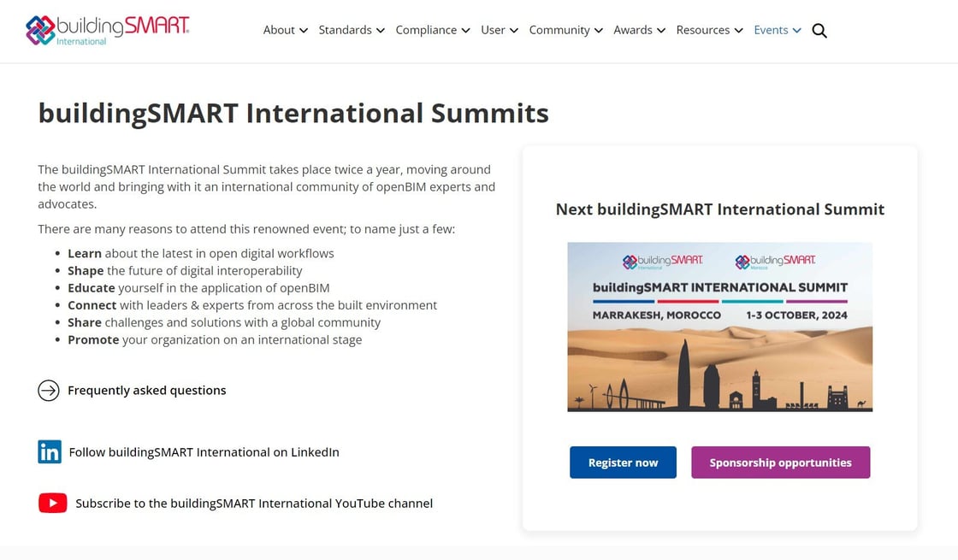Open the search magnifier icon
This screenshot has height=560, width=958.
[819, 31]
